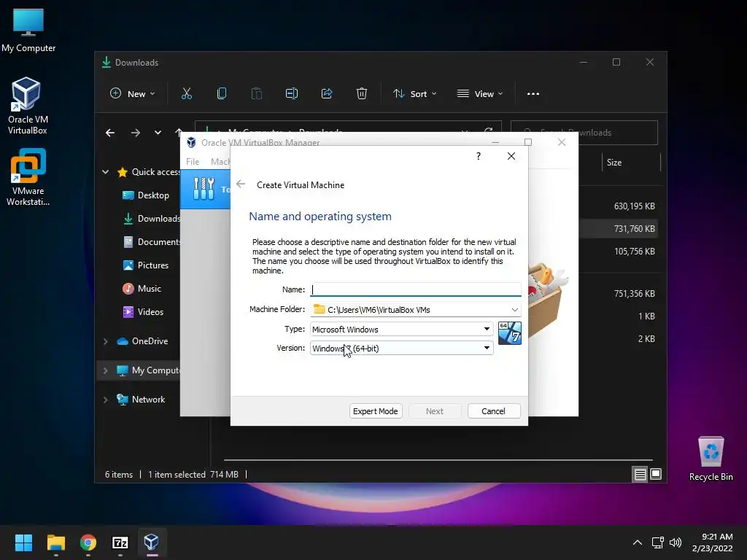The height and width of the screenshot is (560, 747).
Task: Open 7-Zip from the taskbar
Action: (x=120, y=542)
